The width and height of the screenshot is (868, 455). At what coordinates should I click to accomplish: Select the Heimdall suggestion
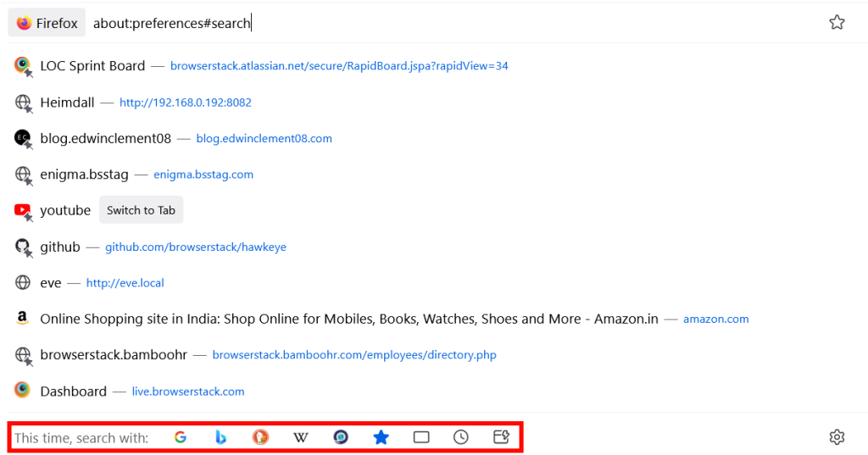click(67, 103)
